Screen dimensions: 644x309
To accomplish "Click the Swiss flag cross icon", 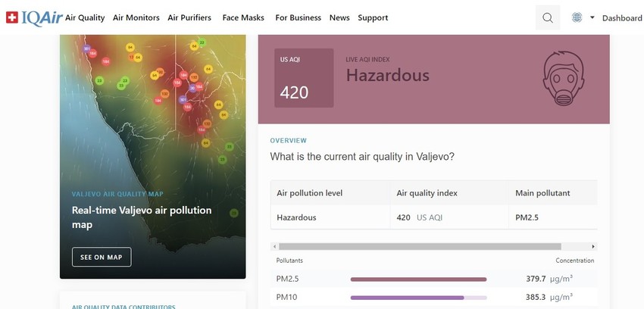I will click(12, 17).
